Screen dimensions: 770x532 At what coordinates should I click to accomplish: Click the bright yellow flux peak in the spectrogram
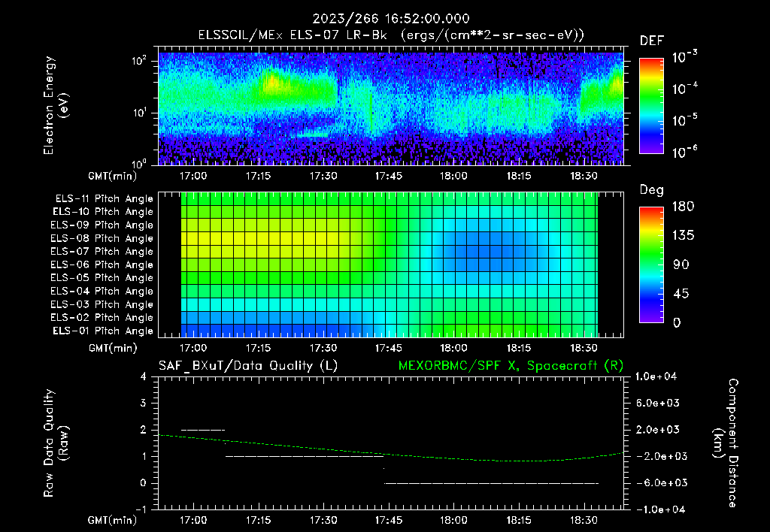coord(271,82)
